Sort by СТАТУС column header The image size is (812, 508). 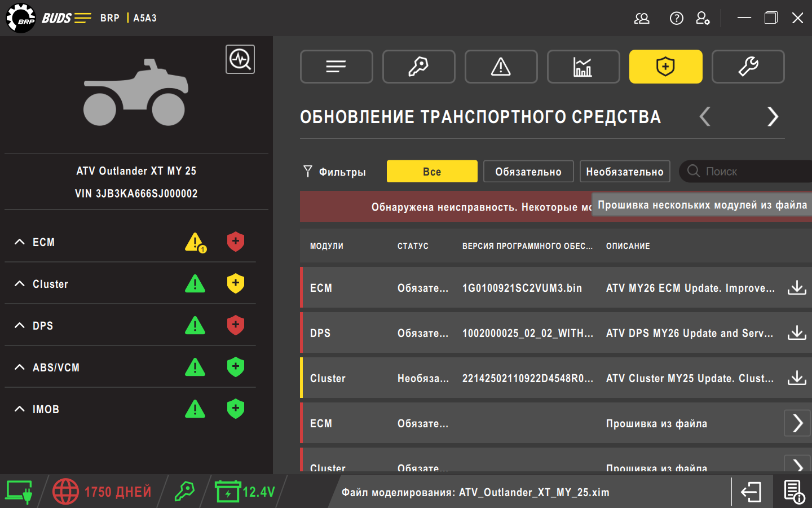tap(413, 246)
